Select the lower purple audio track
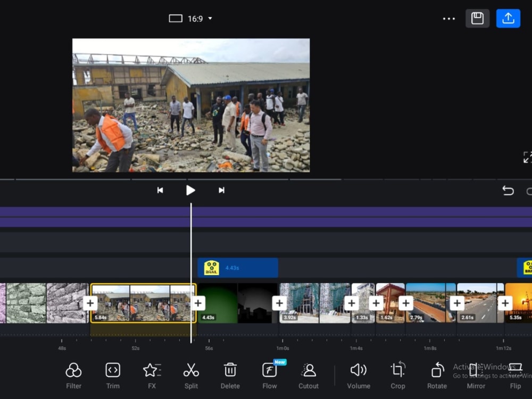The width and height of the screenshot is (532, 399). [x=266, y=222]
